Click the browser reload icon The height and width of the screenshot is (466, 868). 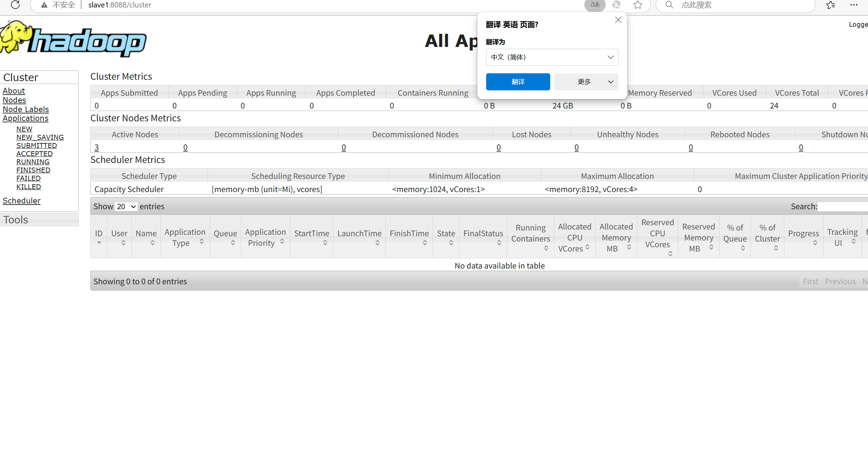coord(15,5)
